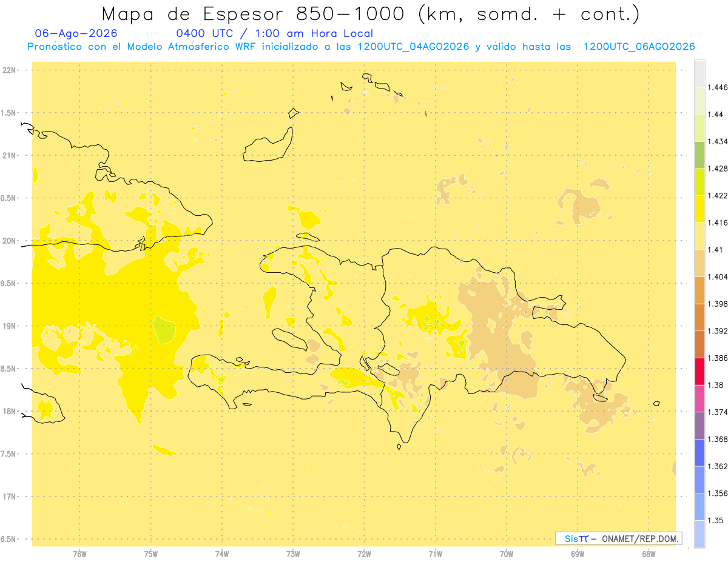This screenshot has width=728, height=562.
Task: Click the longitude label '68W'
Action: (x=649, y=554)
